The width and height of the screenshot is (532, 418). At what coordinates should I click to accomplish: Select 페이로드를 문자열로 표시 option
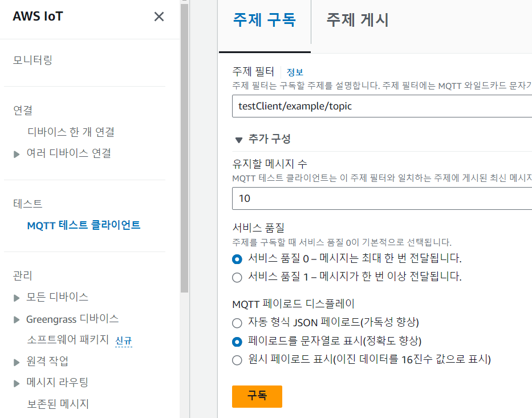(x=237, y=342)
